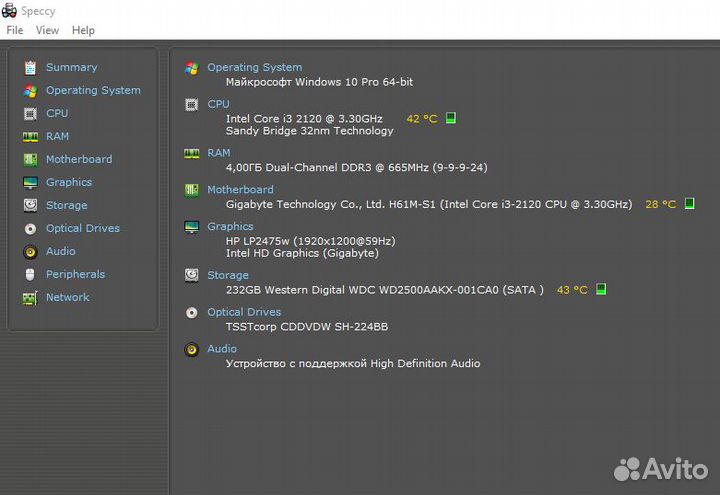Select Operating System in the sidebar
Viewport: 720px width, 495px height.
click(93, 90)
